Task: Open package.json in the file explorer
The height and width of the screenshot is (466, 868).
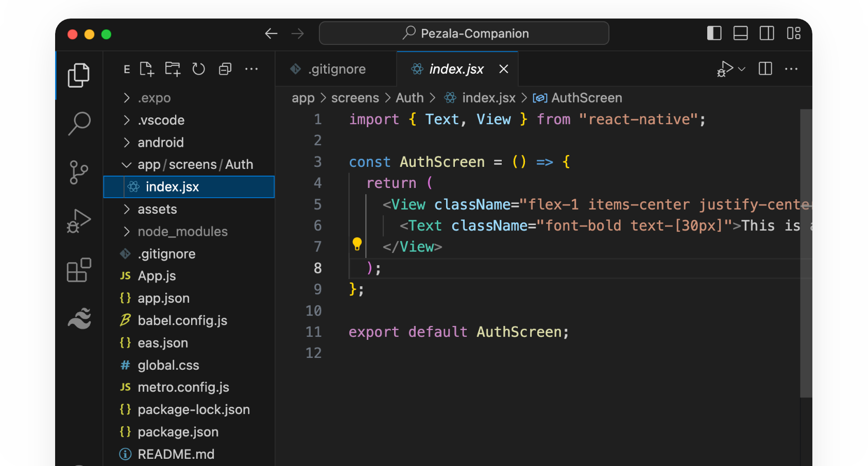Action: [x=178, y=432]
